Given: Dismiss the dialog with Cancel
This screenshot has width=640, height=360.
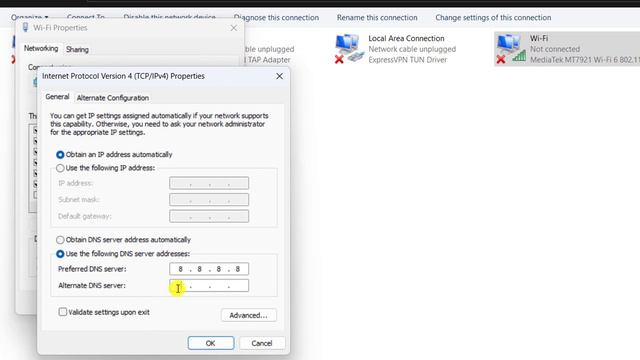Looking at the screenshot, I should pyautogui.click(x=262, y=343).
